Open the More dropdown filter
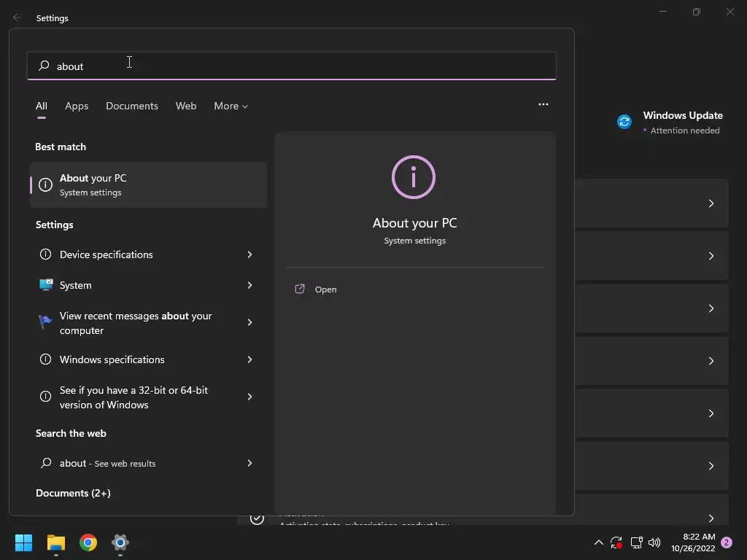The image size is (747, 560). [231, 106]
